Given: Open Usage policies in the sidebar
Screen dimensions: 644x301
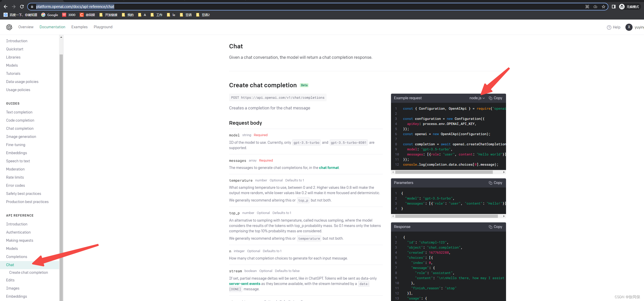Looking at the screenshot, I should pos(18,90).
